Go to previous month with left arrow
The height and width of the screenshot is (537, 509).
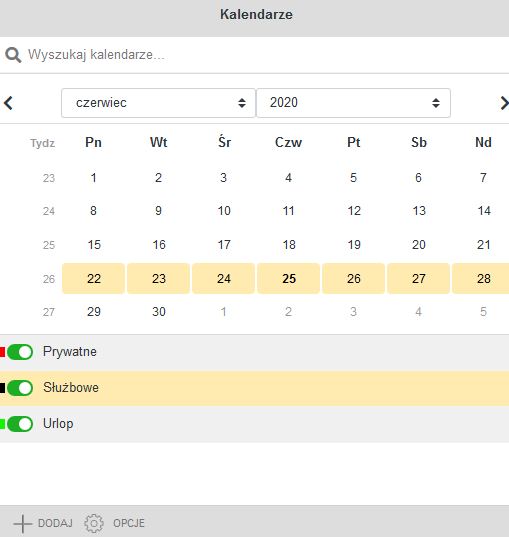(x=8, y=103)
